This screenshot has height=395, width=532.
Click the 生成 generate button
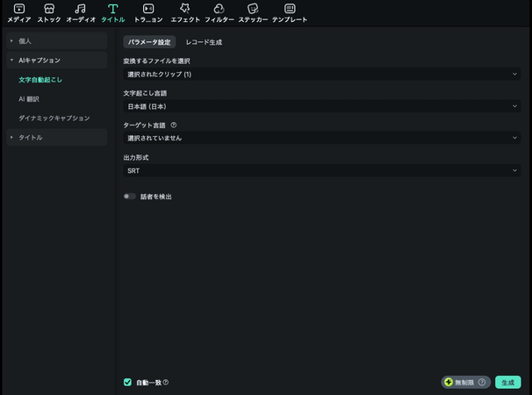coord(507,383)
